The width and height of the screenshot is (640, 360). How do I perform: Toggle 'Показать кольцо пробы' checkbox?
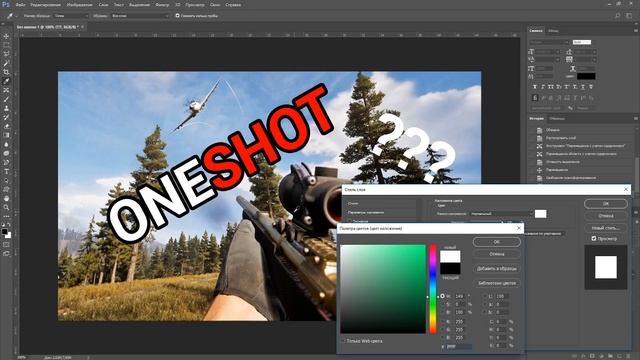coord(177,16)
